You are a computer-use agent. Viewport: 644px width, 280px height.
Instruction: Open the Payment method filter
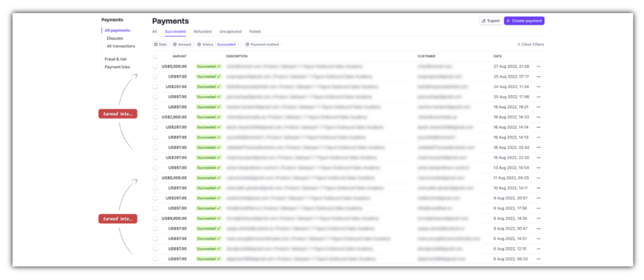point(265,45)
